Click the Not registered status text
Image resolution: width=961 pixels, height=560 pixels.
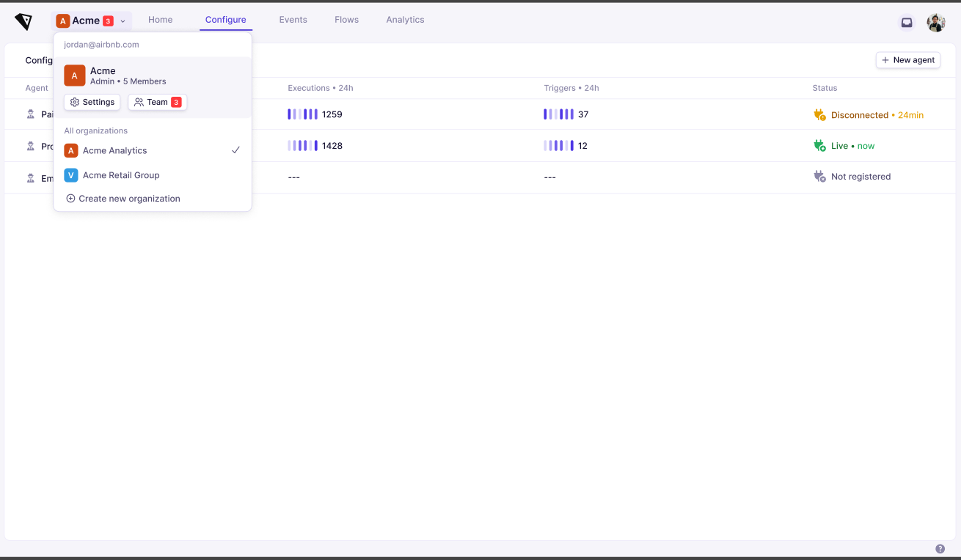(861, 177)
